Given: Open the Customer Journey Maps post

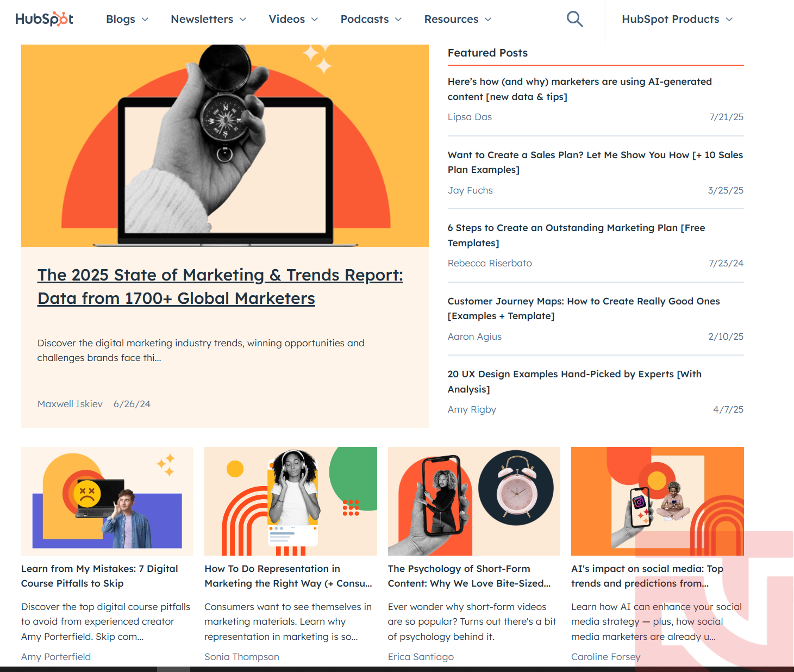Looking at the screenshot, I should [x=584, y=308].
